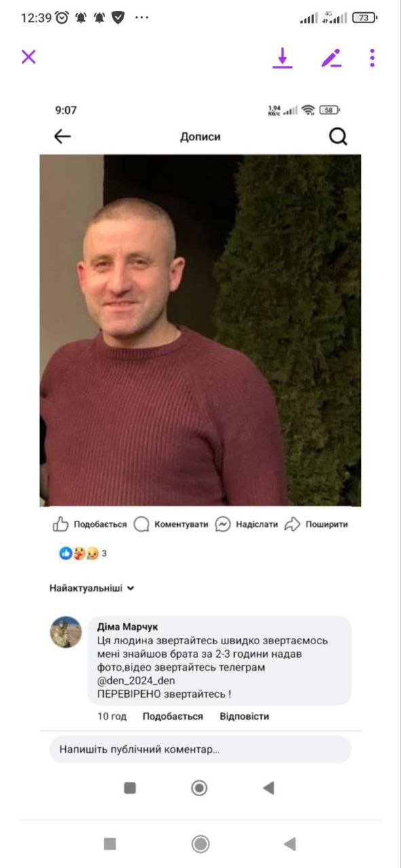Image resolution: width=401 pixels, height=868 pixels.
Task: Open Діма Марчук's profile avatar
Action: click(x=66, y=632)
